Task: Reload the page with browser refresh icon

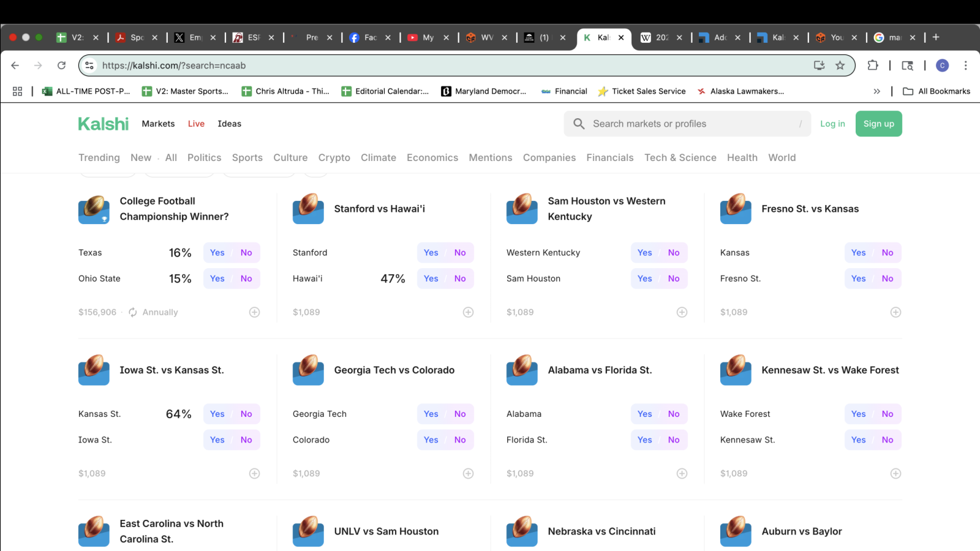Action: click(x=61, y=66)
